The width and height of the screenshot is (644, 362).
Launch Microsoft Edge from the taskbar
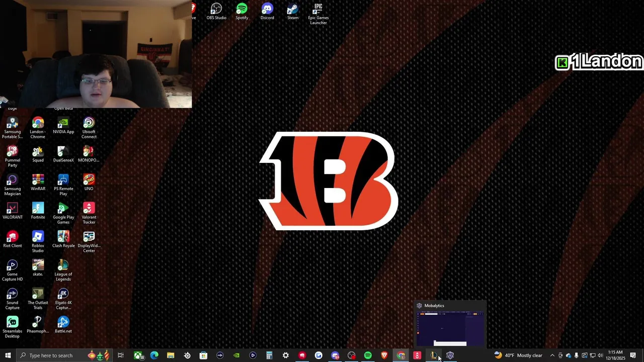pyautogui.click(x=154, y=355)
